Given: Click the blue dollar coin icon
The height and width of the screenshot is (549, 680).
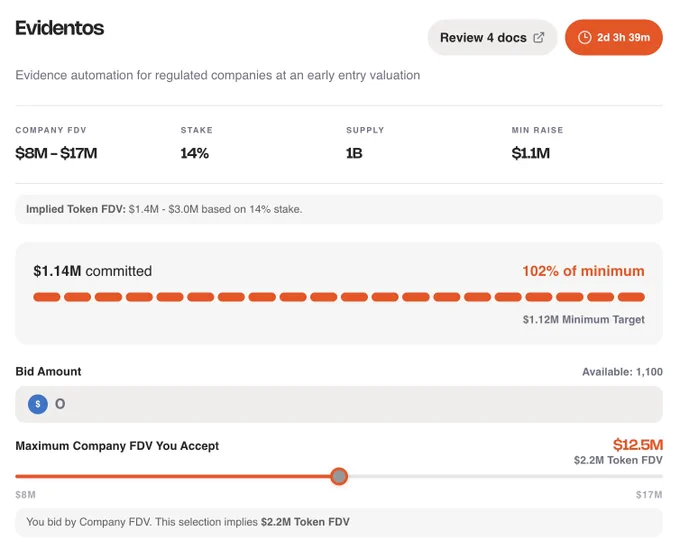Looking at the screenshot, I should [38, 404].
